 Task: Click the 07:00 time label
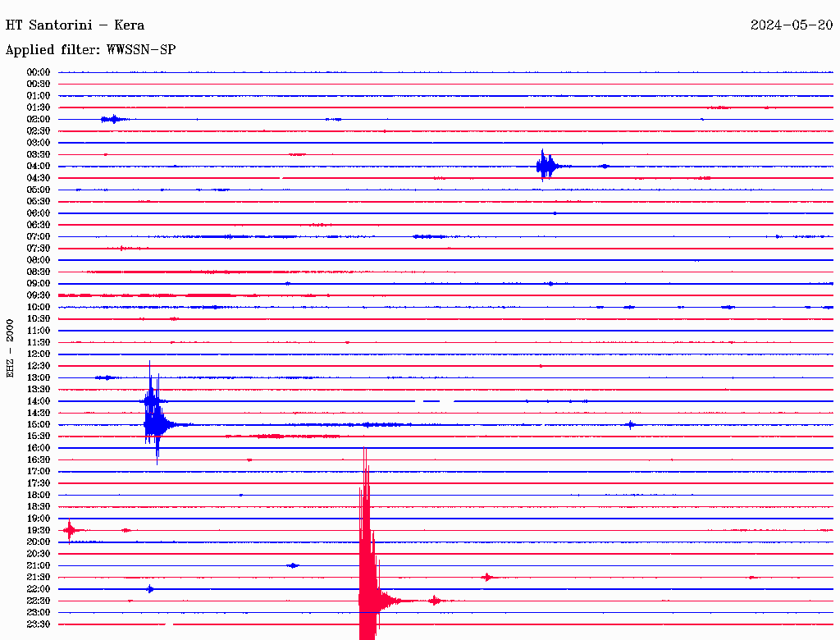tap(39, 237)
